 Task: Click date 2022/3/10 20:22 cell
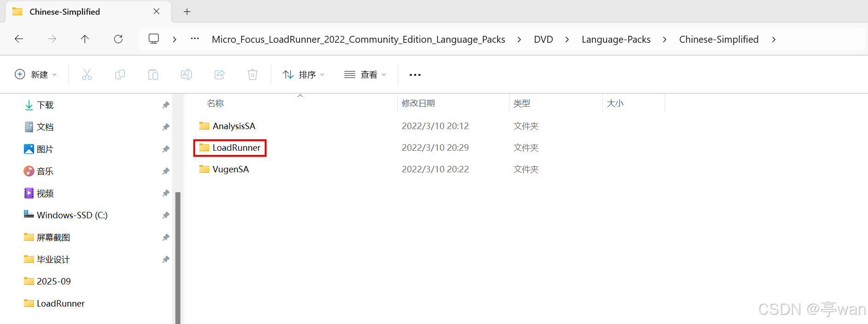pyautogui.click(x=435, y=169)
